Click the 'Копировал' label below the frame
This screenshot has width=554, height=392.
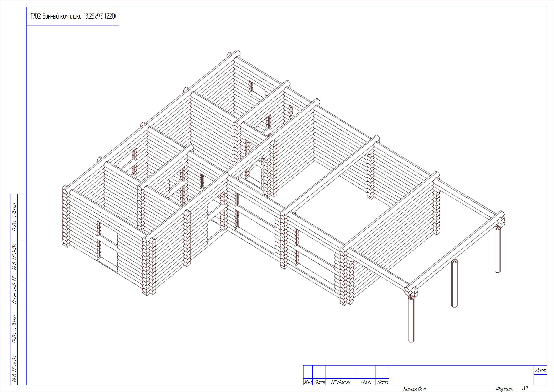point(414,389)
